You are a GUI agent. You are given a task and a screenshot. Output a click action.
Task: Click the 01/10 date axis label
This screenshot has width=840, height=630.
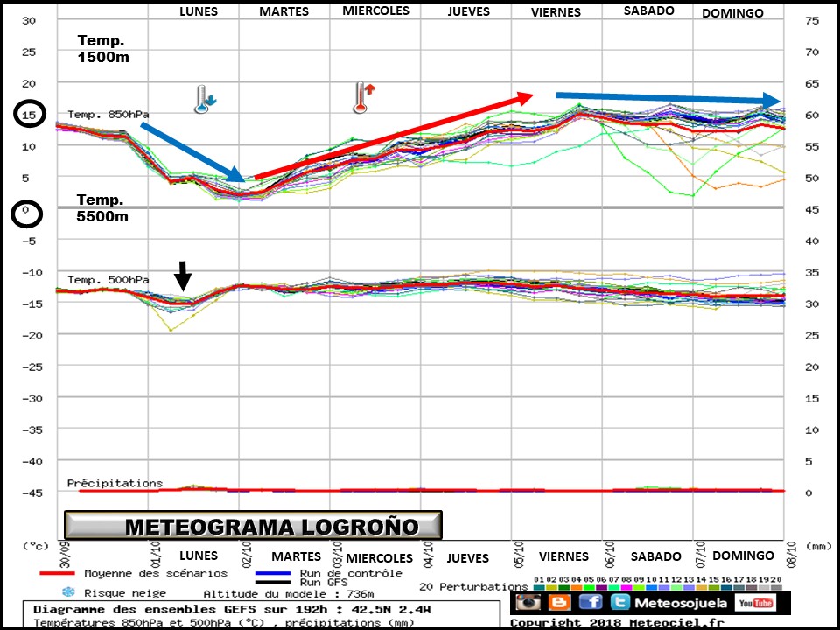(x=156, y=553)
